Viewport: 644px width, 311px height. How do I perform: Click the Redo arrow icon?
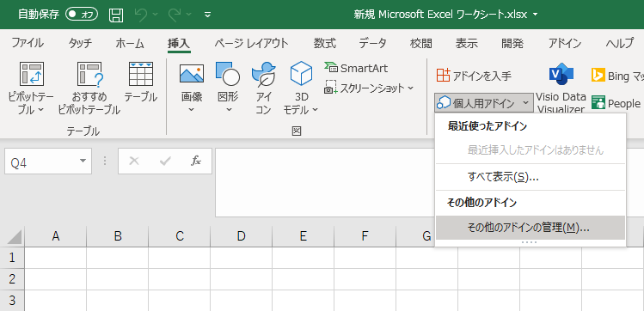click(175, 15)
